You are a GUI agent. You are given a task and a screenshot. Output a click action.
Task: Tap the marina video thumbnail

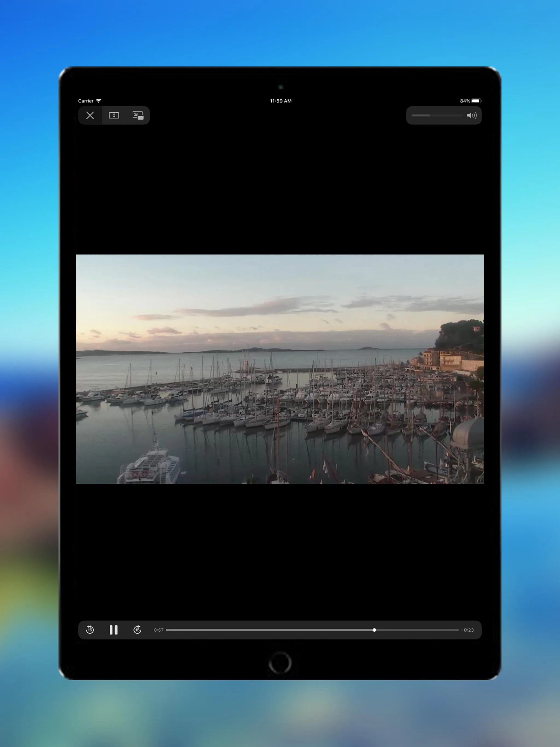[279, 369]
